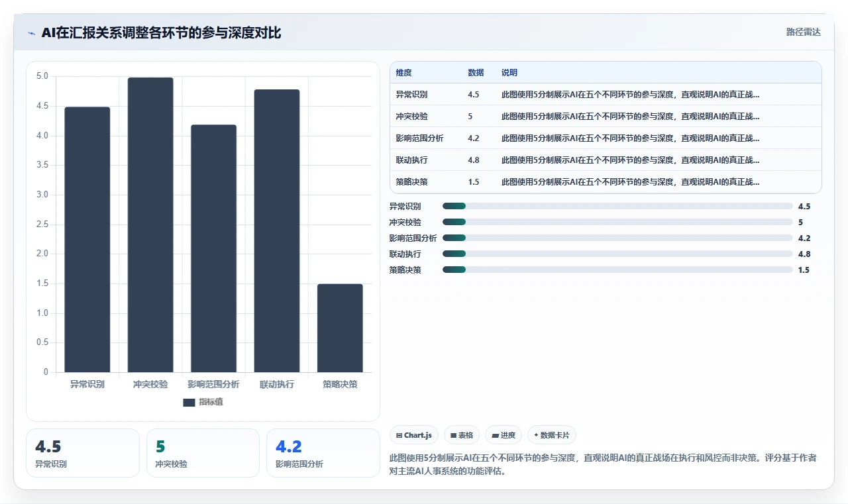Select the 联动执行 table row cell
Screen dimensions: 848x504
click(412, 160)
